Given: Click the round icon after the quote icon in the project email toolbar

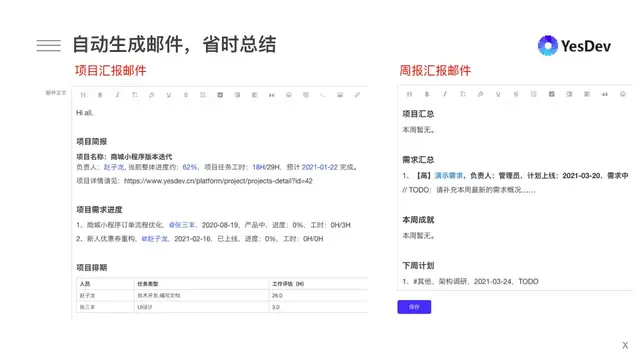Looking at the screenshot, I should coord(289,95).
